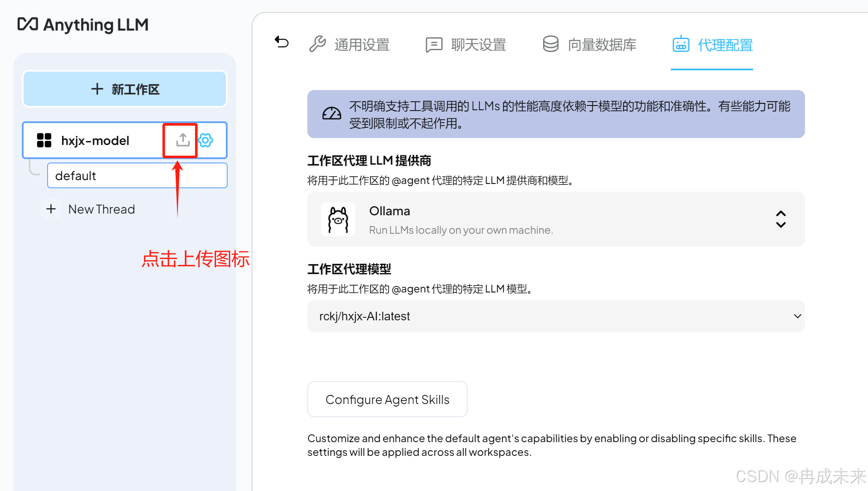868x491 pixels.
Task: Click the database icon for 向量数据库
Action: pos(550,44)
